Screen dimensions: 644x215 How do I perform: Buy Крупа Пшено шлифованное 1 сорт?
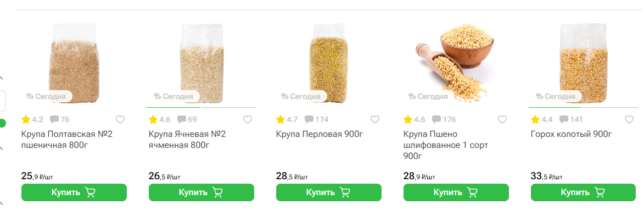click(x=456, y=192)
